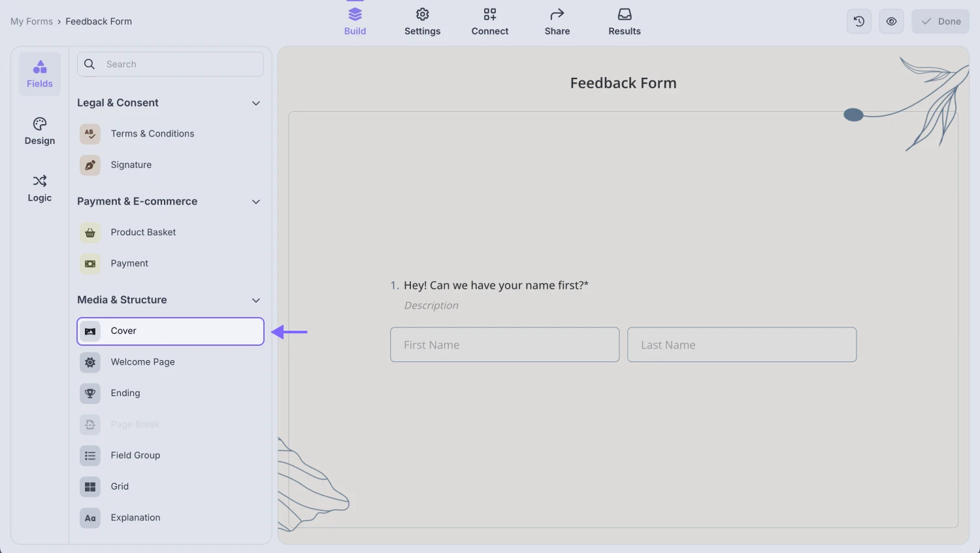Click inside the First Name input
The image size is (980, 553).
click(x=504, y=344)
